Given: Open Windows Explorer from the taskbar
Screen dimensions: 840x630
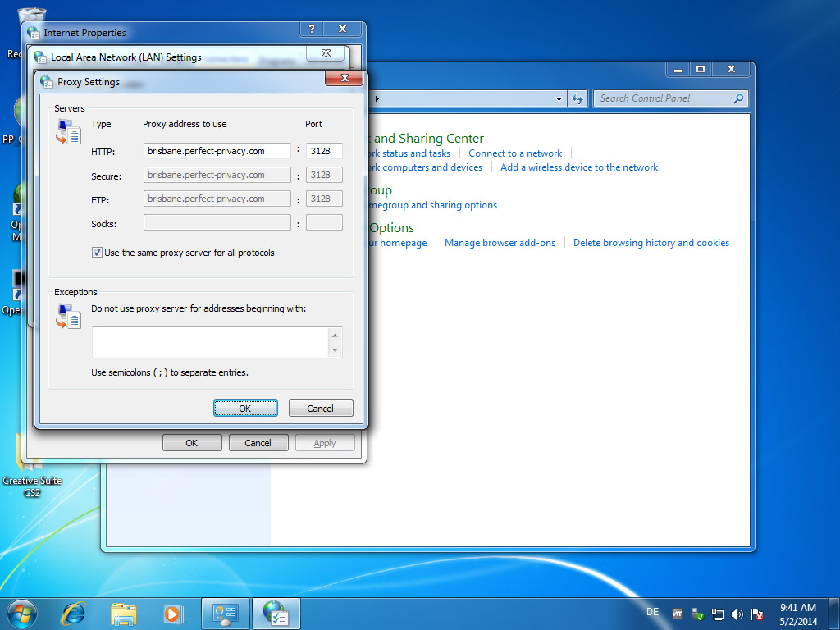Looking at the screenshot, I should 123,613.
